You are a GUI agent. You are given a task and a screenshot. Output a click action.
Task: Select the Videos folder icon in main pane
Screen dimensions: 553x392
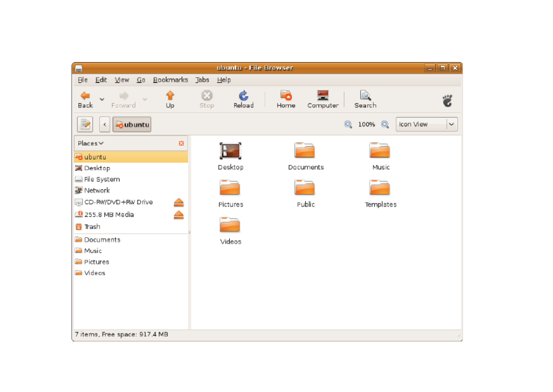point(230,225)
